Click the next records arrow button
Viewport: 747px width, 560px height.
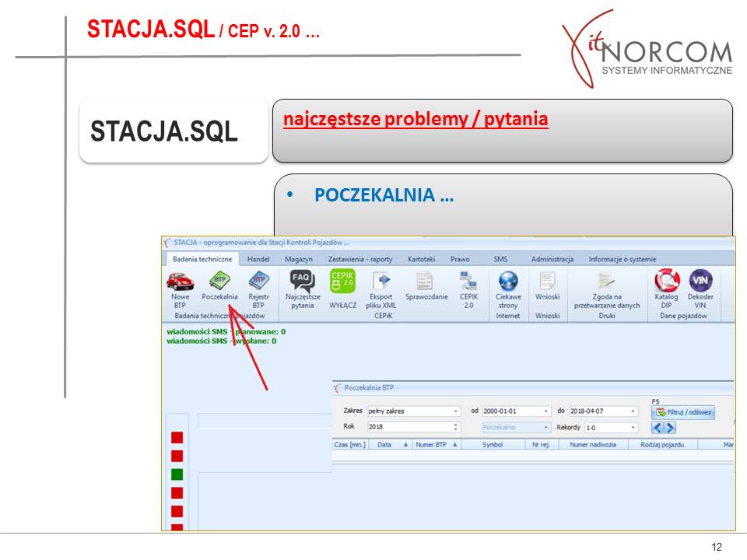(x=670, y=428)
